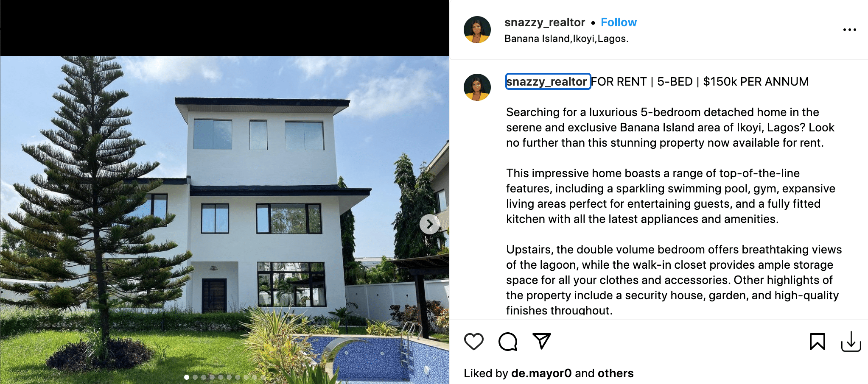
Task: Share the post via paper plane icon
Action: (542, 341)
